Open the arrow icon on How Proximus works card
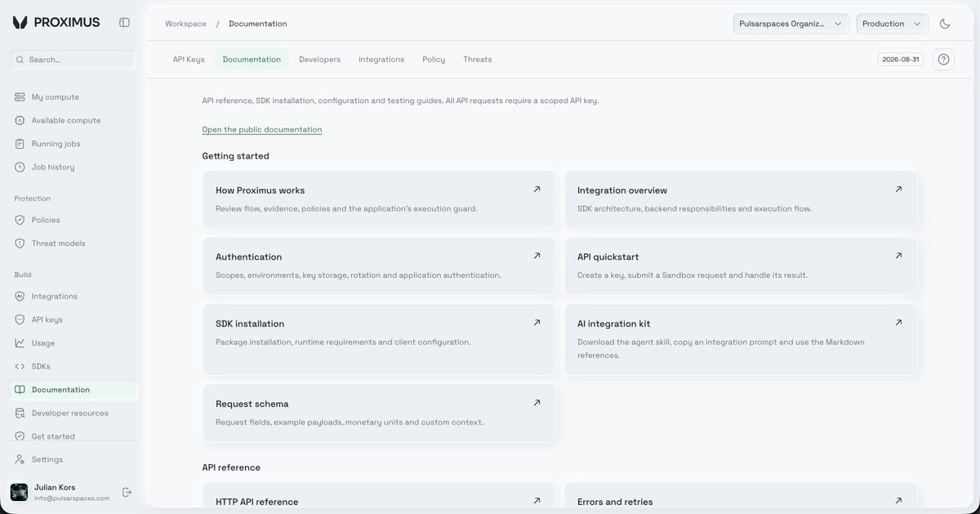Viewport: 980px width, 514px height. [537, 189]
